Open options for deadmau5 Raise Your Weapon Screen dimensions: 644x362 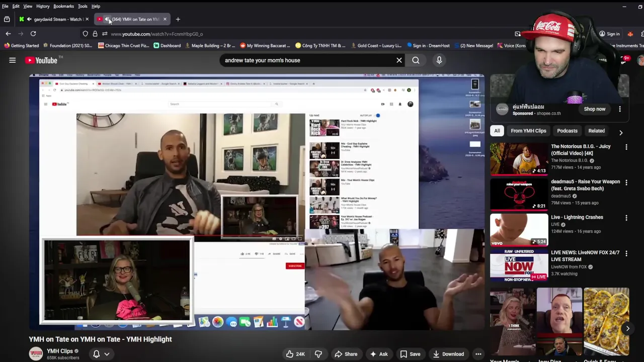(x=626, y=182)
